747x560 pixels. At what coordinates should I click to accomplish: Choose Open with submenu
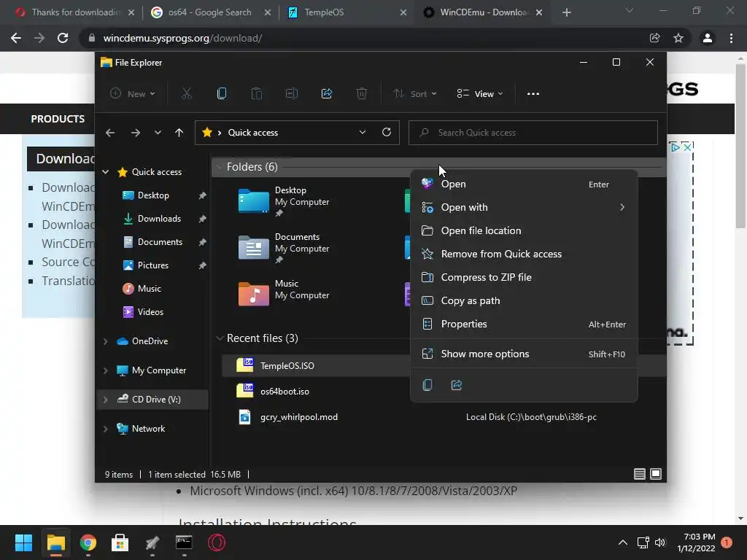point(524,207)
